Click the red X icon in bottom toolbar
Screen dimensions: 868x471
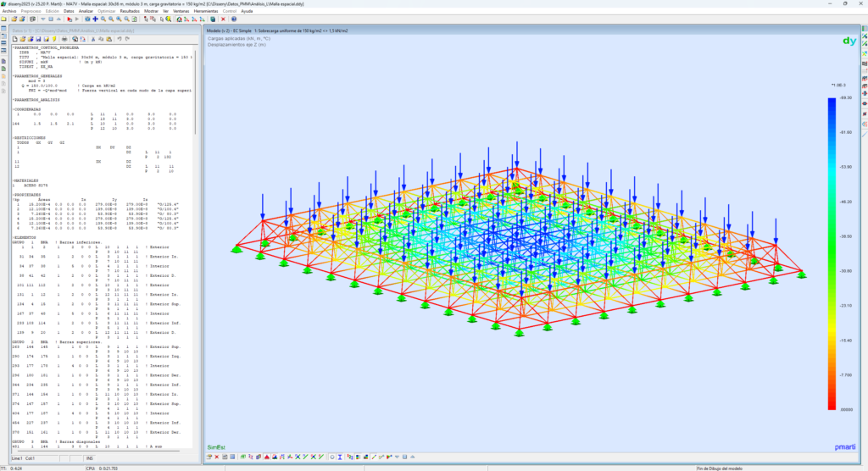pyautogui.click(x=217, y=457)
